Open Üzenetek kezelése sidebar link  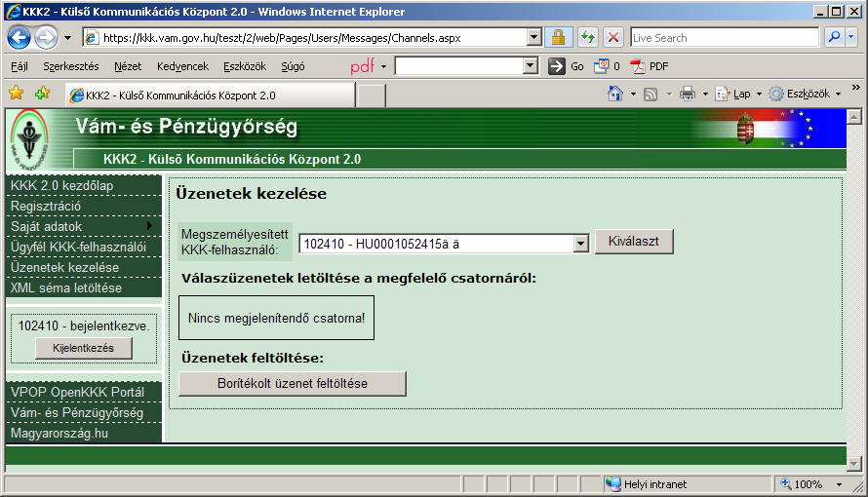coord(84,268)
